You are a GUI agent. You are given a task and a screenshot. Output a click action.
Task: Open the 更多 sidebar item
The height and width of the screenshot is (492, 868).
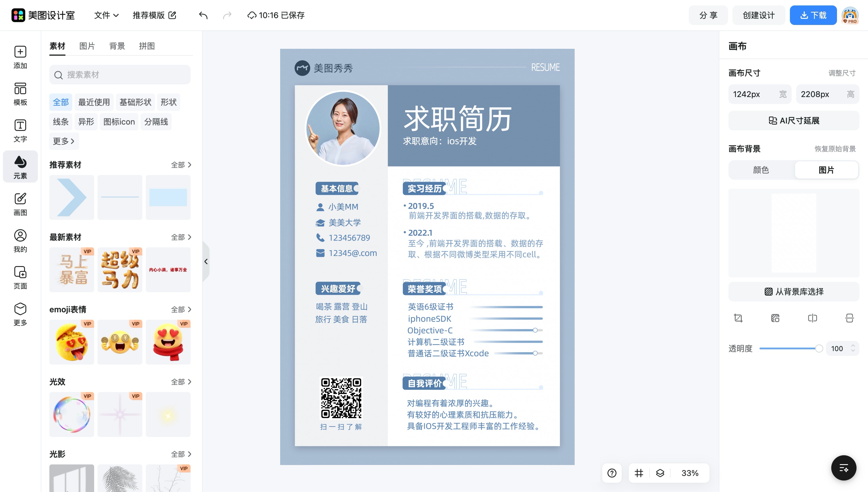tap(20, 314)
